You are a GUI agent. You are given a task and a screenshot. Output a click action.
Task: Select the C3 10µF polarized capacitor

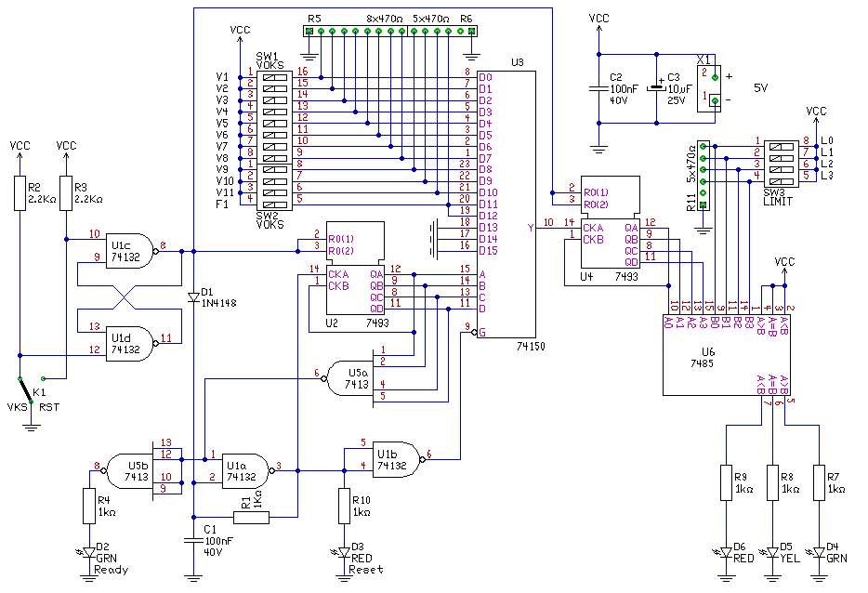656,88
